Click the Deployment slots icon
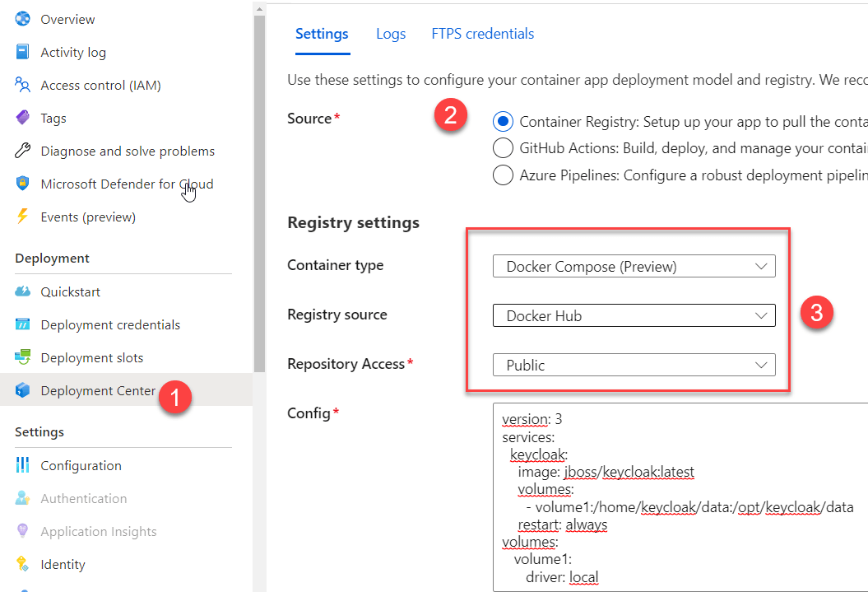The height and width of the screenshot is (592, 868). click(x=23, y=357)
